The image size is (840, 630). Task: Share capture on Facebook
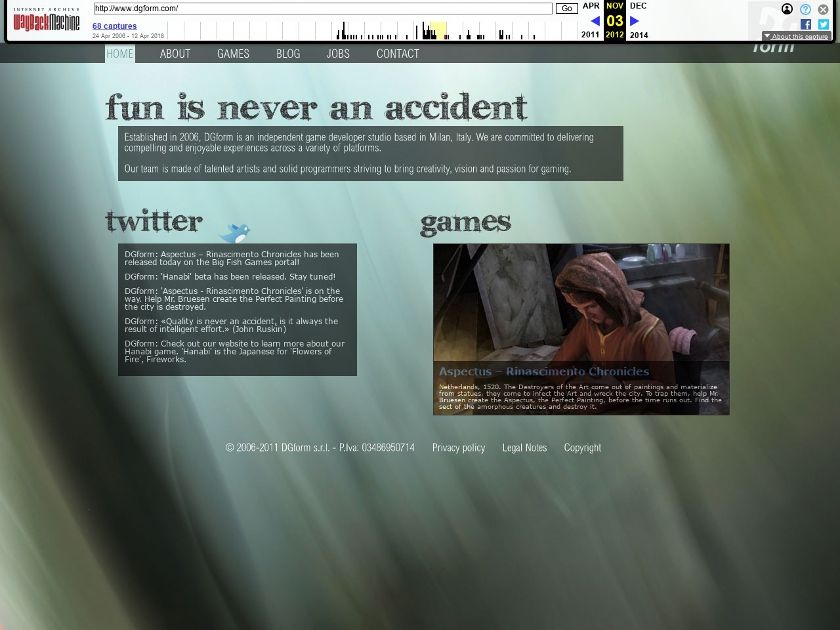coord(806,24)
